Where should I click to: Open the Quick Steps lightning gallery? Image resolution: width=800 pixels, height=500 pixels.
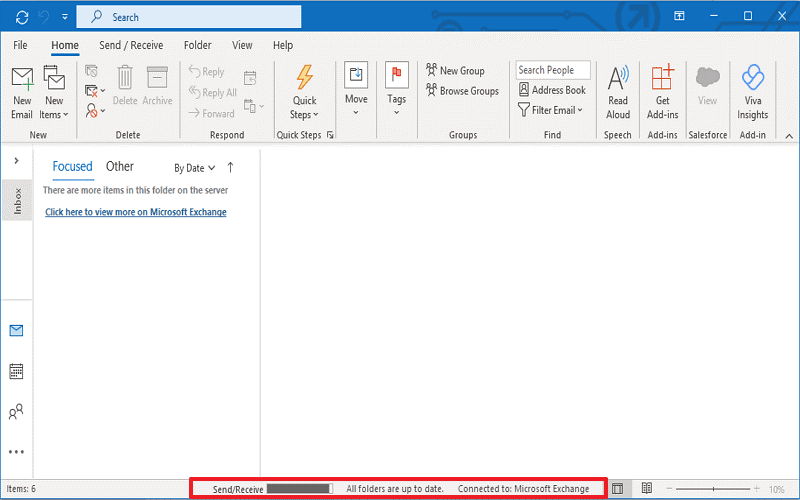[x=304, y=93]
